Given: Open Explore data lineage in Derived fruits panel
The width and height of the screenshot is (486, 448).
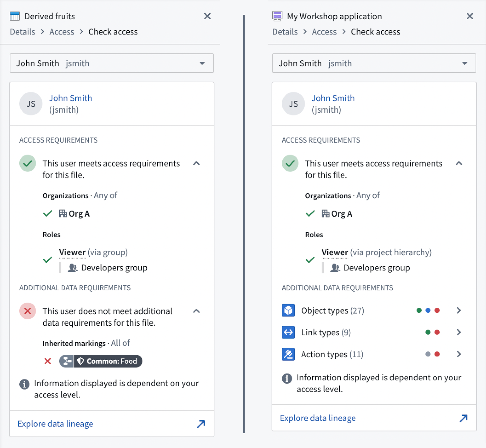Looking at the screenshot, I should tap(112, 424).
